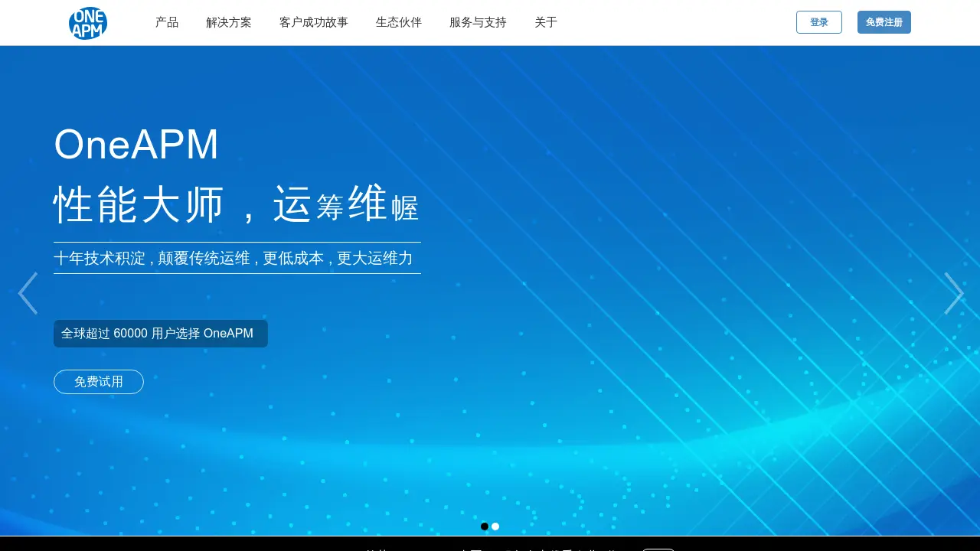Open 服务与支持 menu
Screen dimensions: 980x551
tap(478, 22)
